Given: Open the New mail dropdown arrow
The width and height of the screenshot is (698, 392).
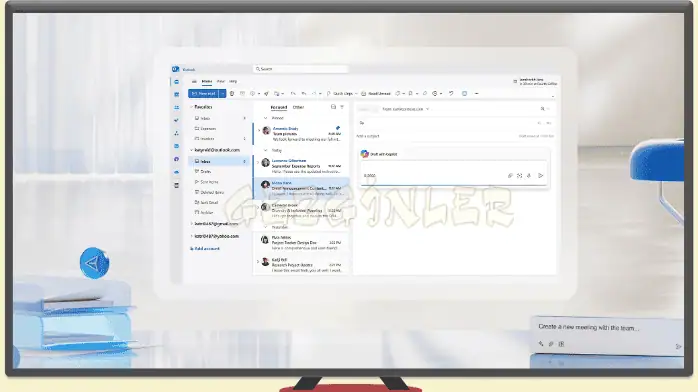Looking at the screenshot, I should [223, 93].
